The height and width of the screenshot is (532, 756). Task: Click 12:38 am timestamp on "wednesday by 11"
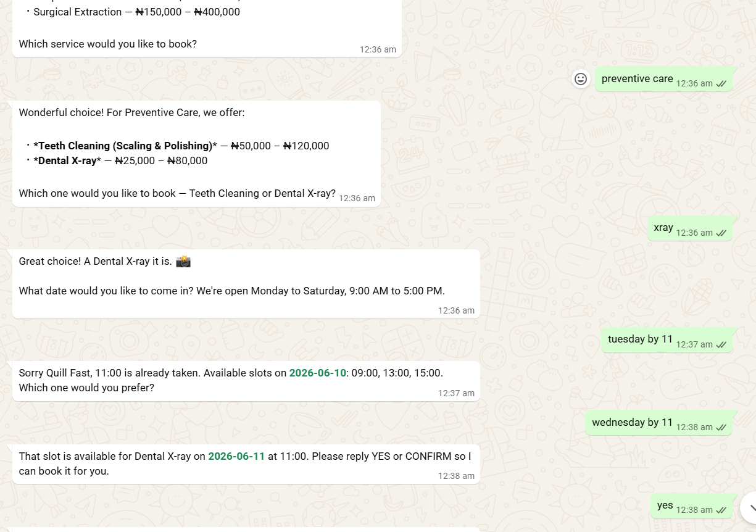click(694, 428)
